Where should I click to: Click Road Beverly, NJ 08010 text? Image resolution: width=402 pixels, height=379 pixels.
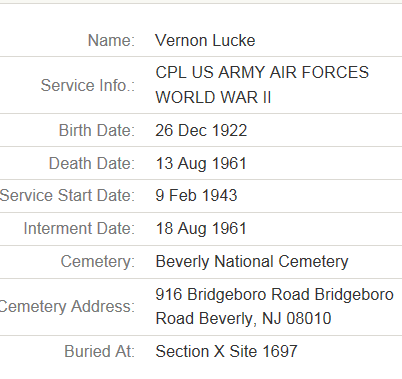(x=243, y=318)
